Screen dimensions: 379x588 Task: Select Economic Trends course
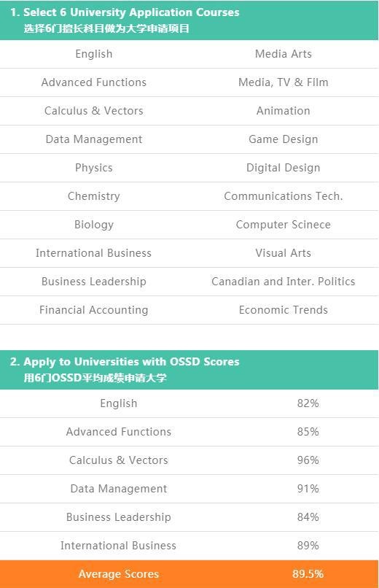tap(283, 311)
